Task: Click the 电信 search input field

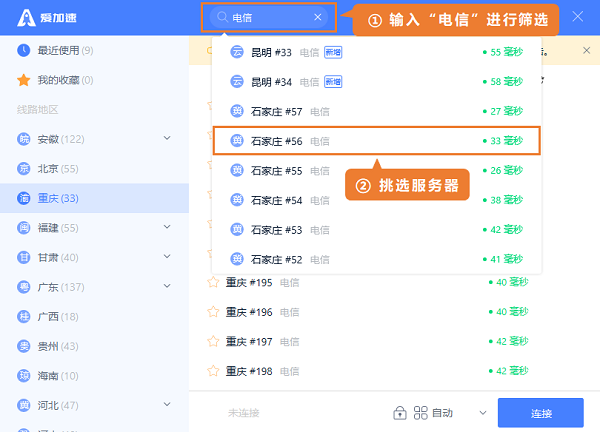Action: click(269, 17)
